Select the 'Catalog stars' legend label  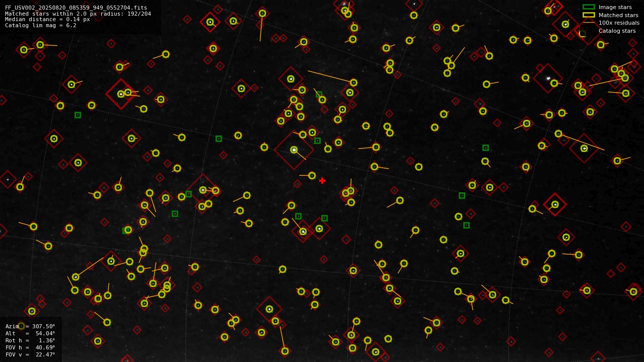click(617, 31)
